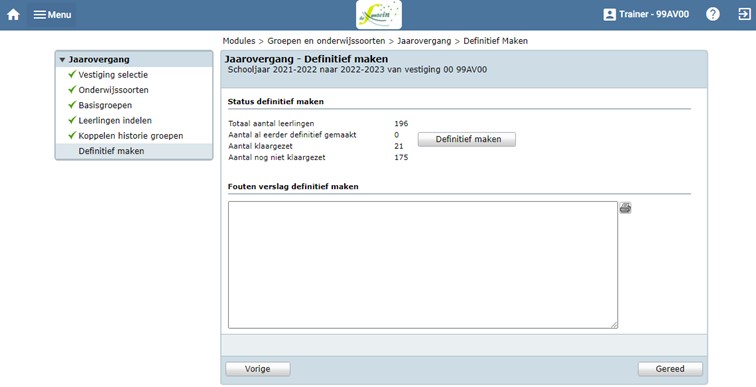Print the fouten verslag report
Screen dimensions: 756x387
tap(625, 208)
